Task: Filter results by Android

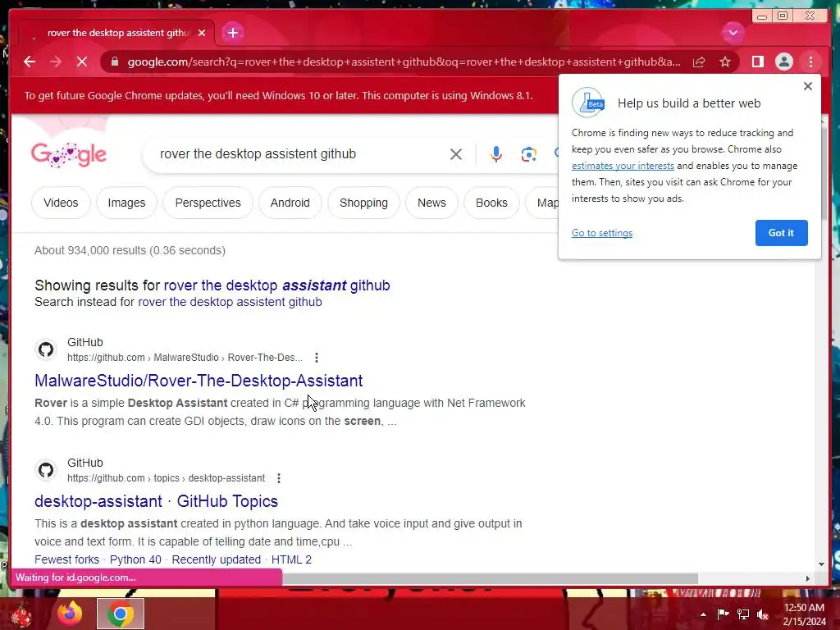Action: (290, 203)
